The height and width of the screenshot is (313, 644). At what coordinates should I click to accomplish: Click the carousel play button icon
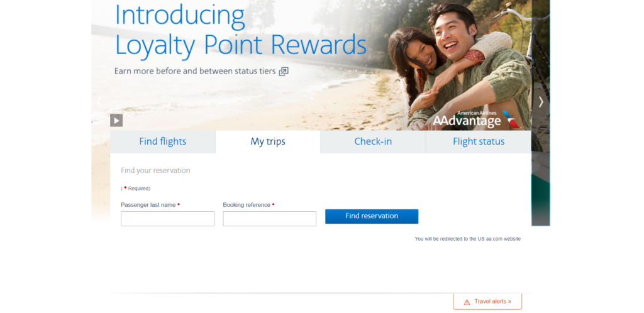coord(116,120)
